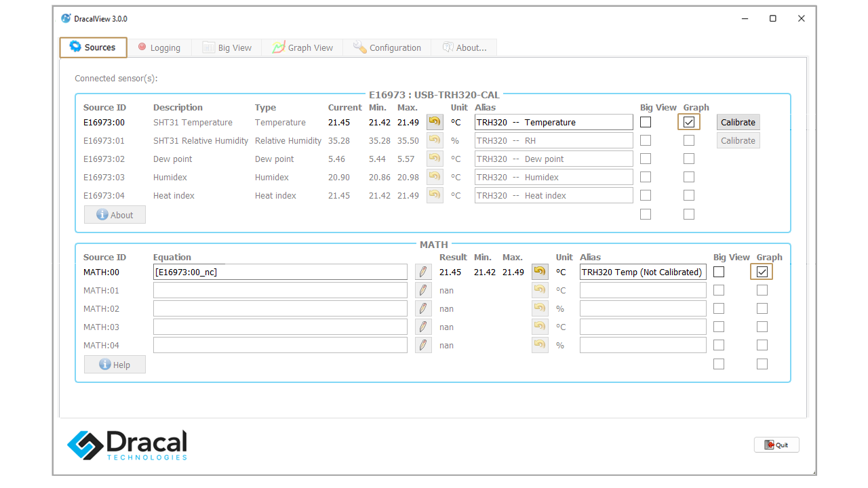Go to the Configuration tab
The image size is (868, 488).
tap(387, 47)
